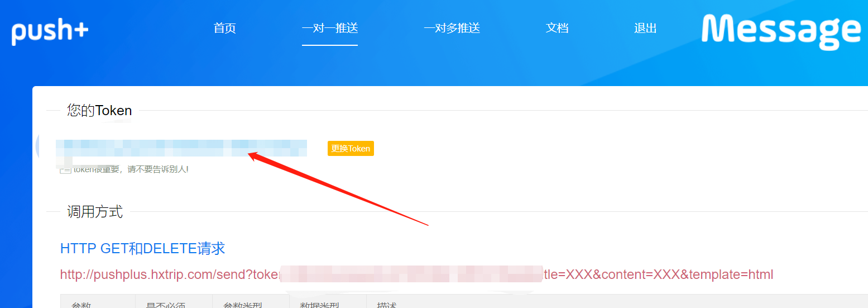Select the 您的Token heading
The width and height of the screenshot is (868, 308).
(99, 110)
